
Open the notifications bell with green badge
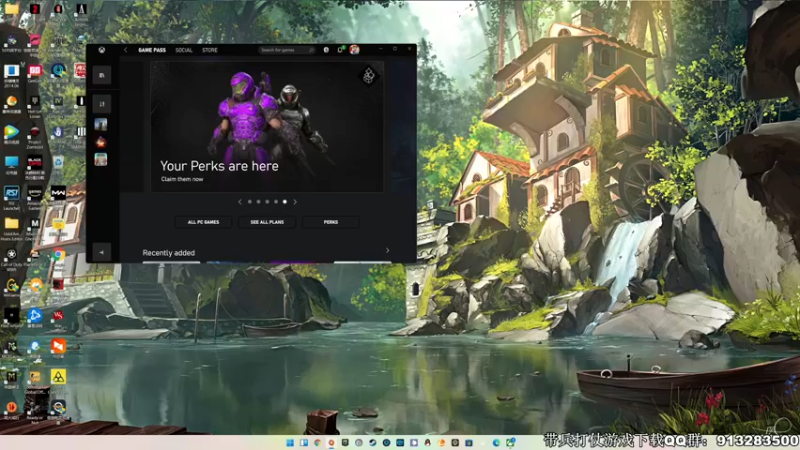tap(340, 49)
